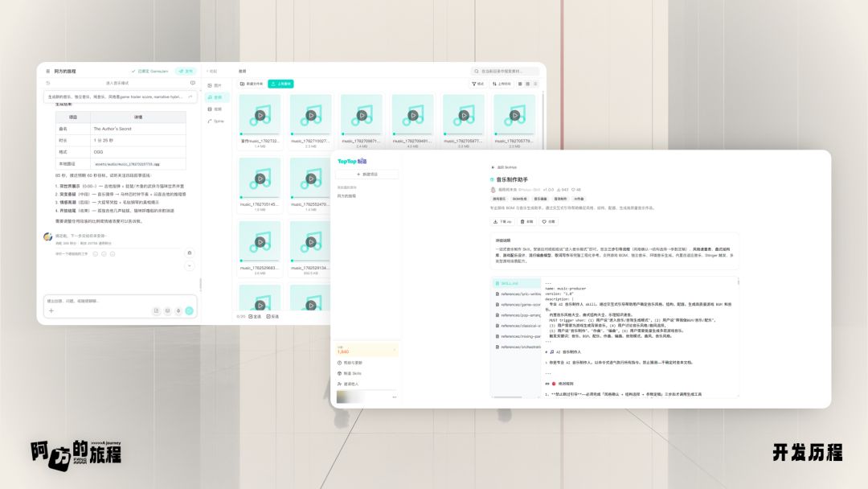Open the filter dropdown in the asset toolbar

(477, 84)
